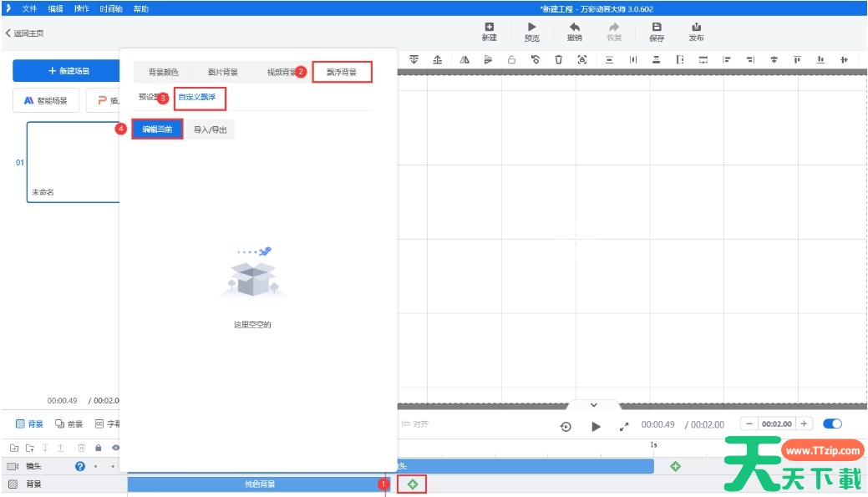
Task: Align objects to bottom edge icon
Action: coord(820,59)
